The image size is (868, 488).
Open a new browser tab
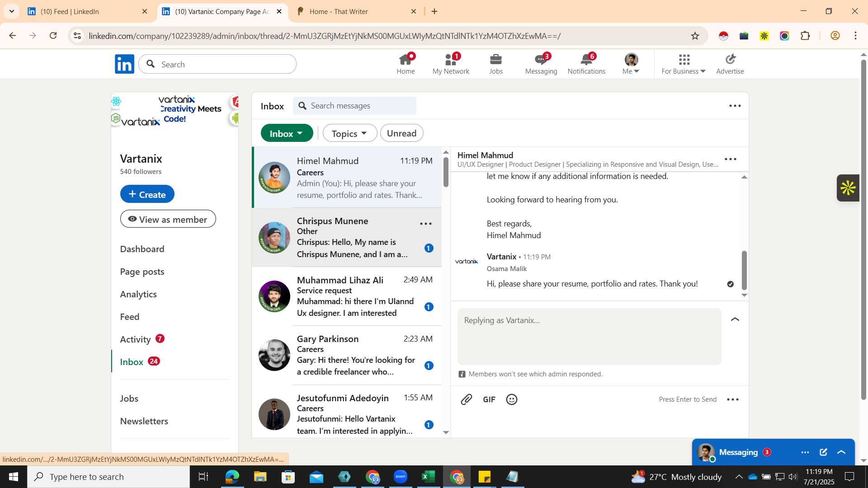pyautogui.click(x=434, y=11)
